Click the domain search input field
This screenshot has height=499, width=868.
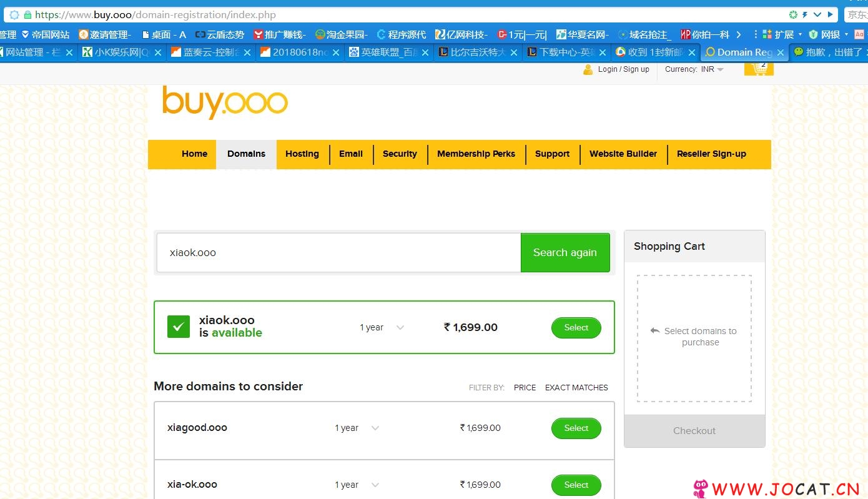pyautogui.click(x=338, y=252)
